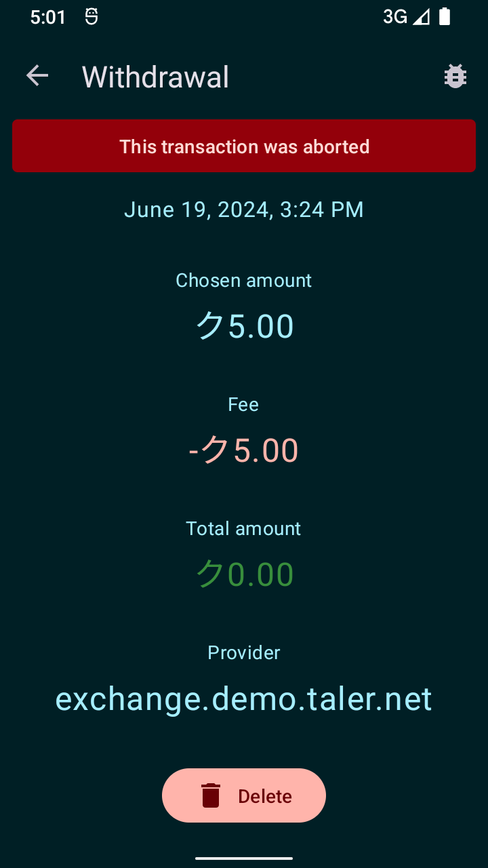Open the exchange.demo.taler.net provider

244,699
